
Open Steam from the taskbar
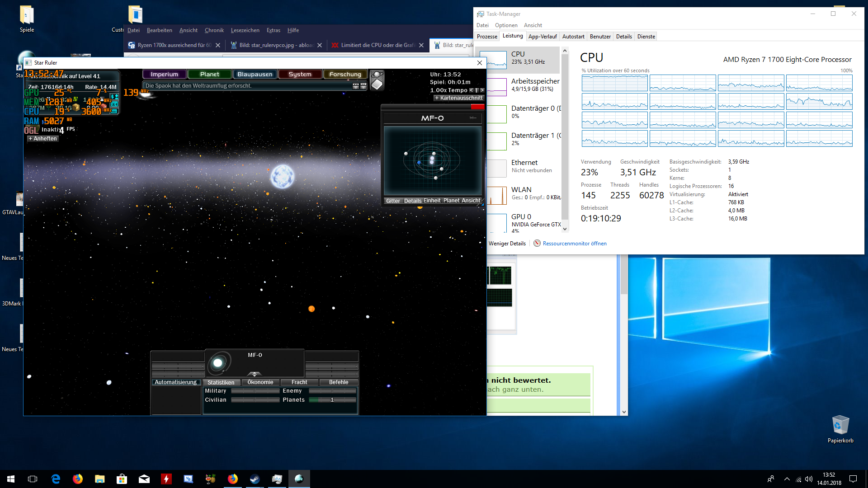click(255, 479)
